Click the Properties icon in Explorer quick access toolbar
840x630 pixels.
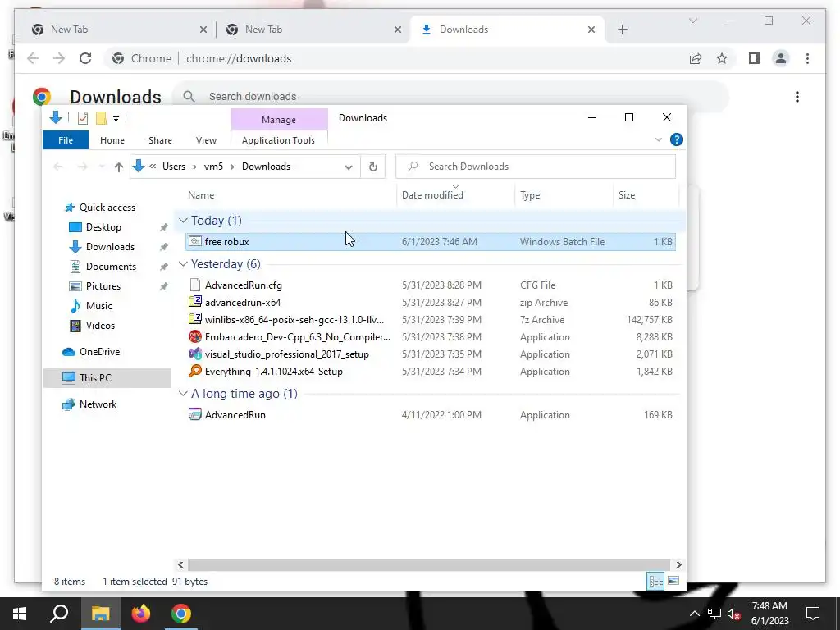click(83, 118)
